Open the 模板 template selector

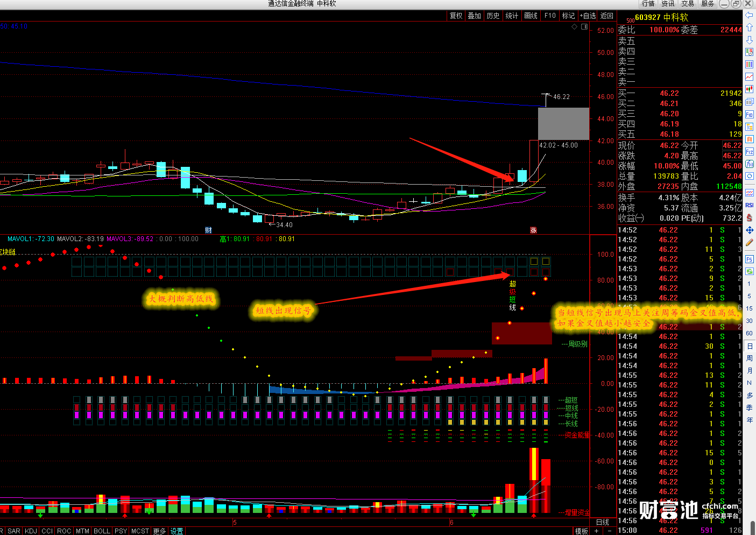coord(582,531)
